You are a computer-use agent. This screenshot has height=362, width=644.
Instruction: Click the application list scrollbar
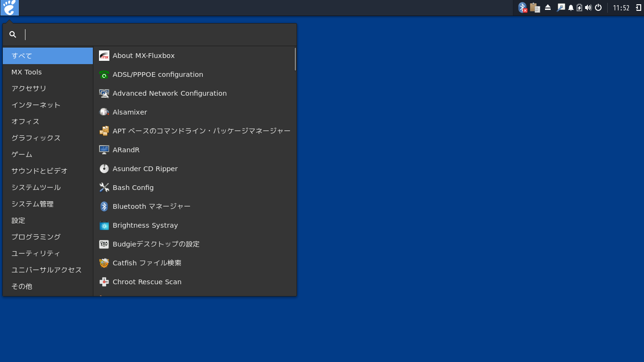[295, 59]
